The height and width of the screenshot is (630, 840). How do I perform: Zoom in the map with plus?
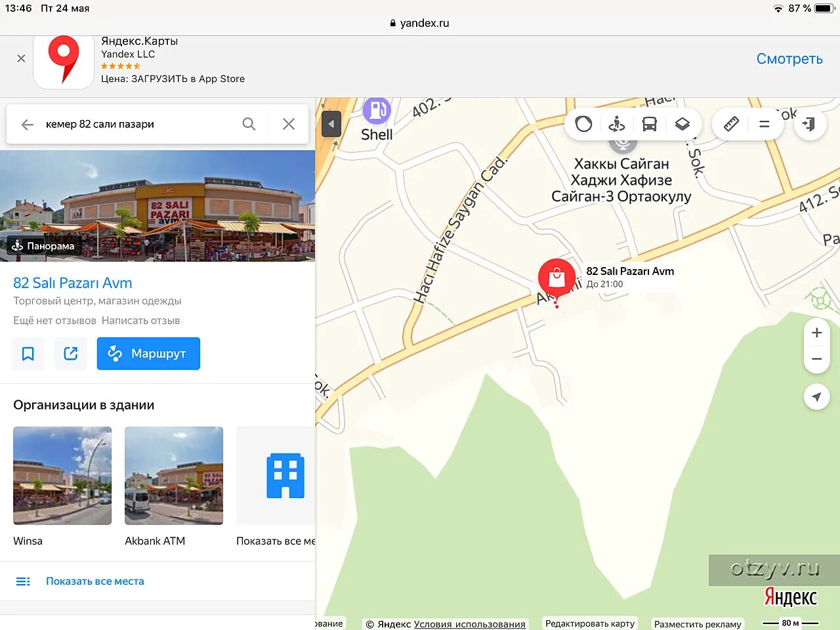[x=816, y=333]
